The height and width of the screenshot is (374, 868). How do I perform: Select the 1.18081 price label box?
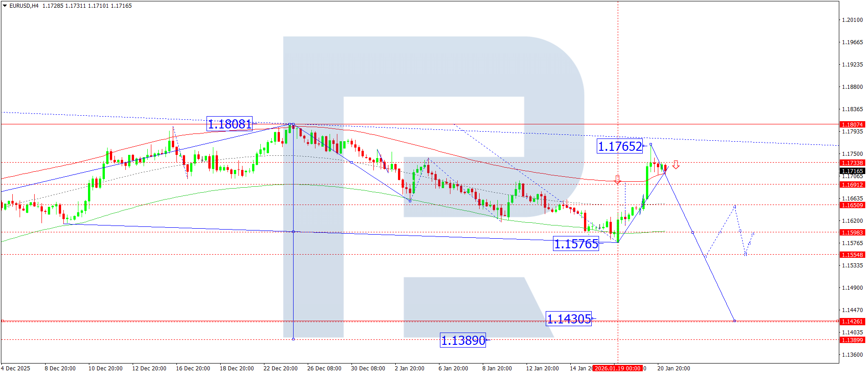coord(229,124)
